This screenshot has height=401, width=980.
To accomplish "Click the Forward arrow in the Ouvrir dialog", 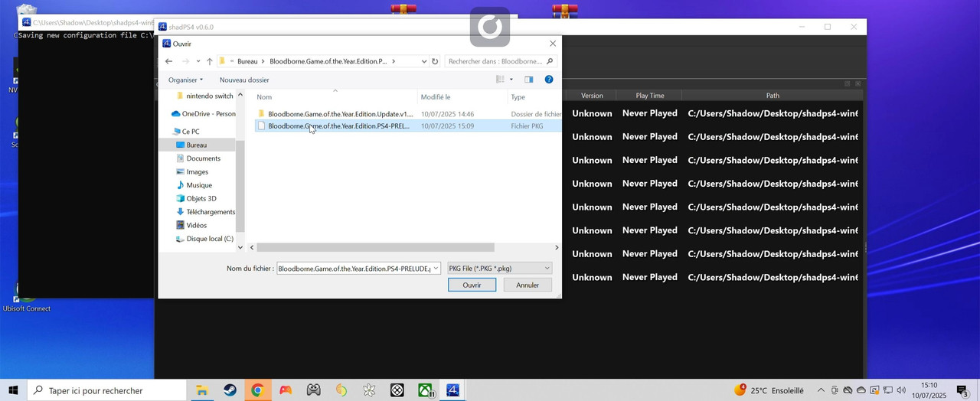I will pos(185,61).
